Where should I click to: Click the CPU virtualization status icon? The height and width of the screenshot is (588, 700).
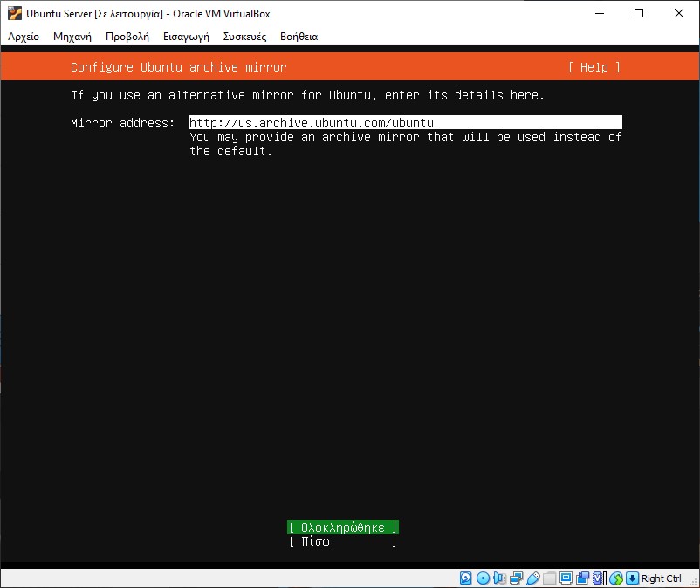(x=599, y=578)
